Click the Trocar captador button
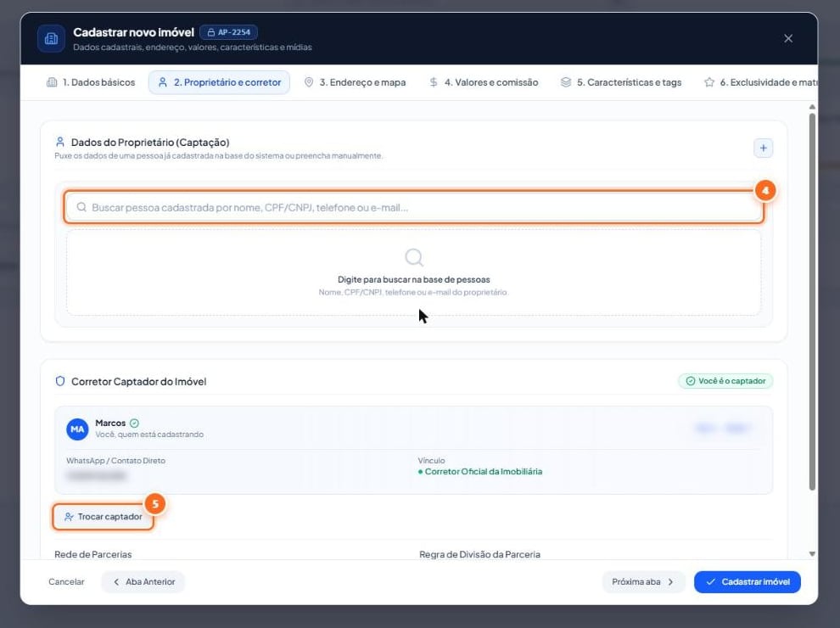840x628 pixels. click(x=103, y=517)
